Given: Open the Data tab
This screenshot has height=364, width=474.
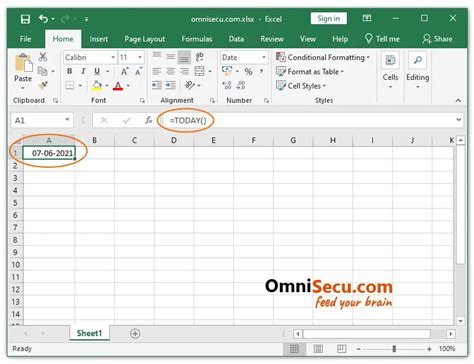Looking at the screenshot, I should coord(236,39).
